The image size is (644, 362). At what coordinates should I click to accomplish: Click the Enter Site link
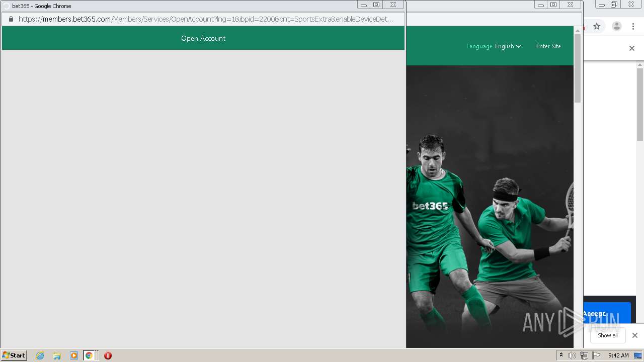[x=548, y=46]
